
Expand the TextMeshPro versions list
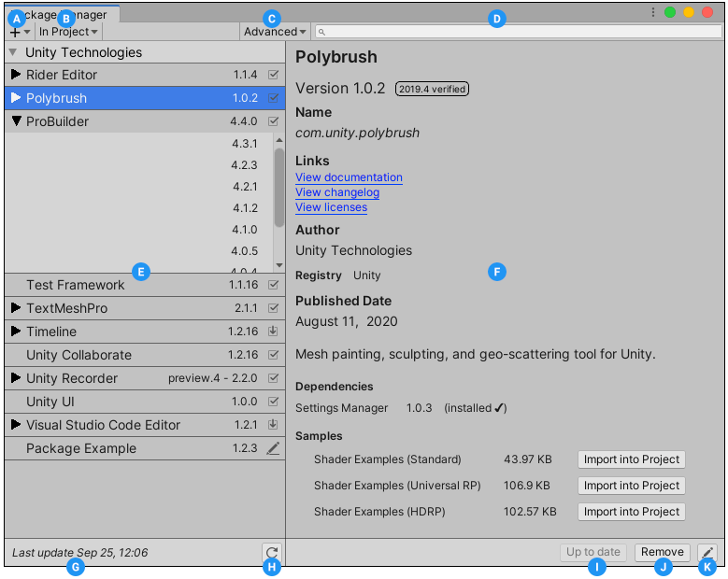click(16, 307)
